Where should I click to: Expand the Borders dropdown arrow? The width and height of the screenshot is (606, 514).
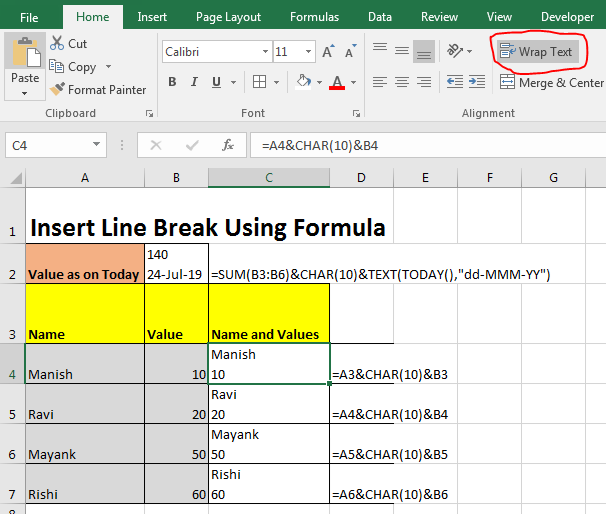276,82
